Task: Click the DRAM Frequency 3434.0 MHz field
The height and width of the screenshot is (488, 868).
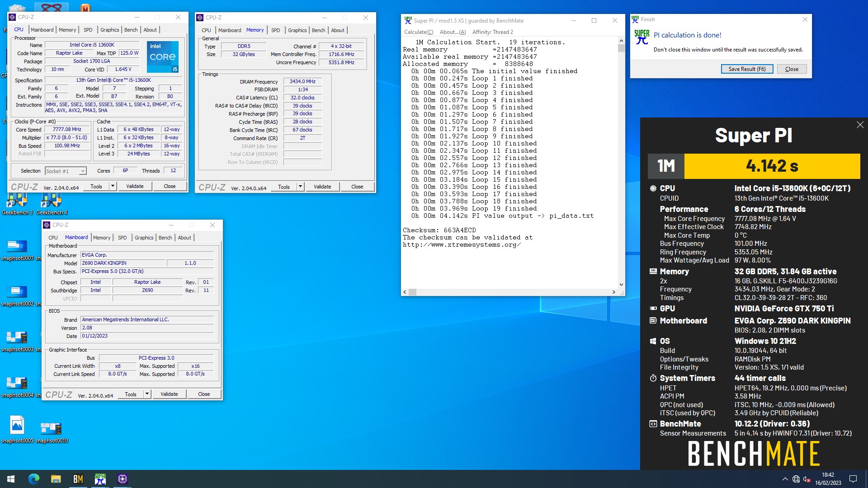Action: [x=302, y=82]
